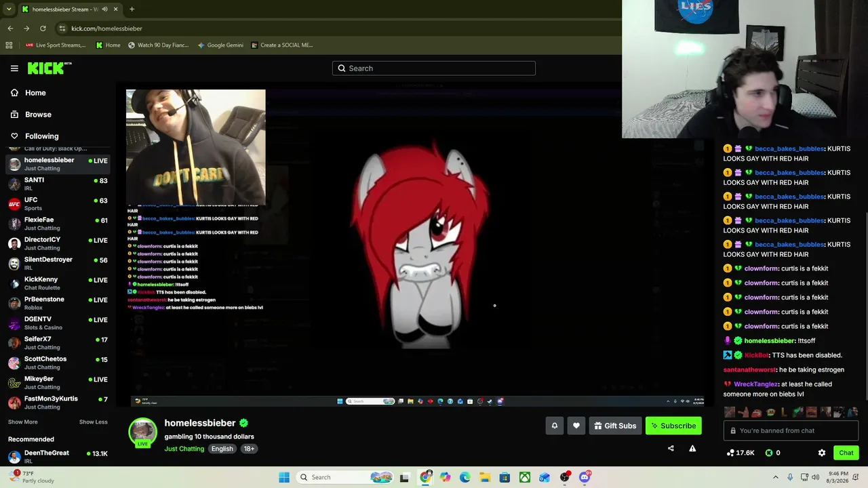Screen dimensions: 868x488
Task: Open the FlexieFae channel in the sidebar
Action: click(58, 224)
